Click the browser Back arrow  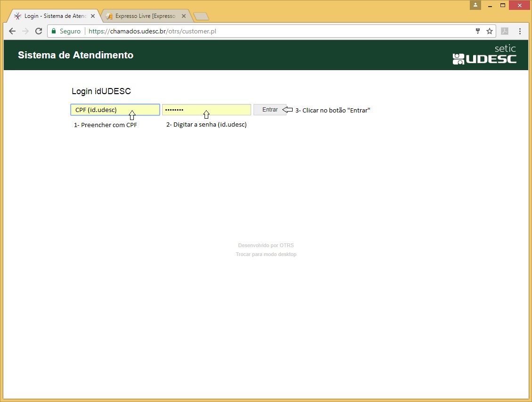12,31
